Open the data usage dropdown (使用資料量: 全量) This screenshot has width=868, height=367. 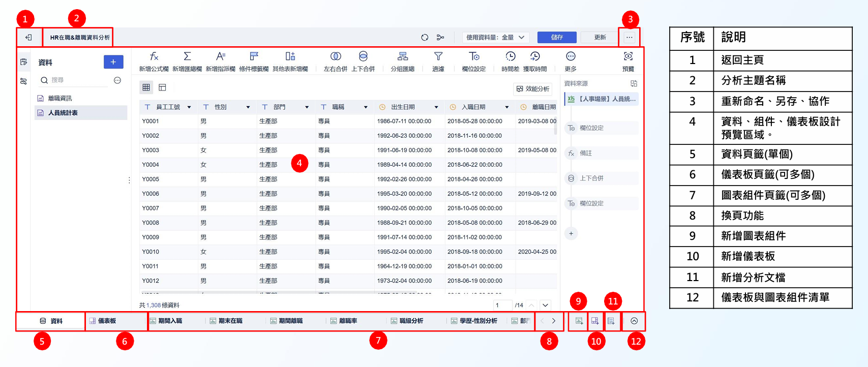[496, 38]
